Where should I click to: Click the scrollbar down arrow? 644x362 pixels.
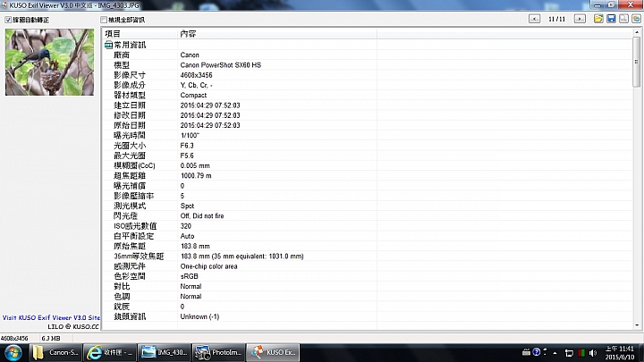[637, 325]
